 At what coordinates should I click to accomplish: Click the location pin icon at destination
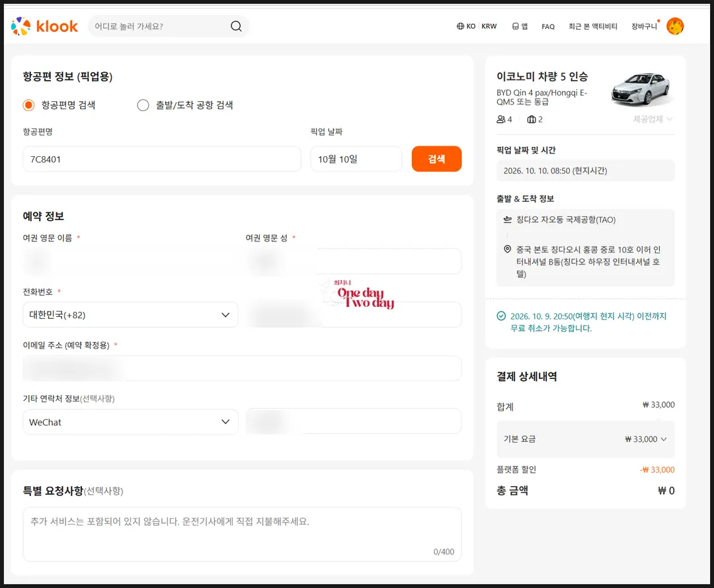coord(507,249)
